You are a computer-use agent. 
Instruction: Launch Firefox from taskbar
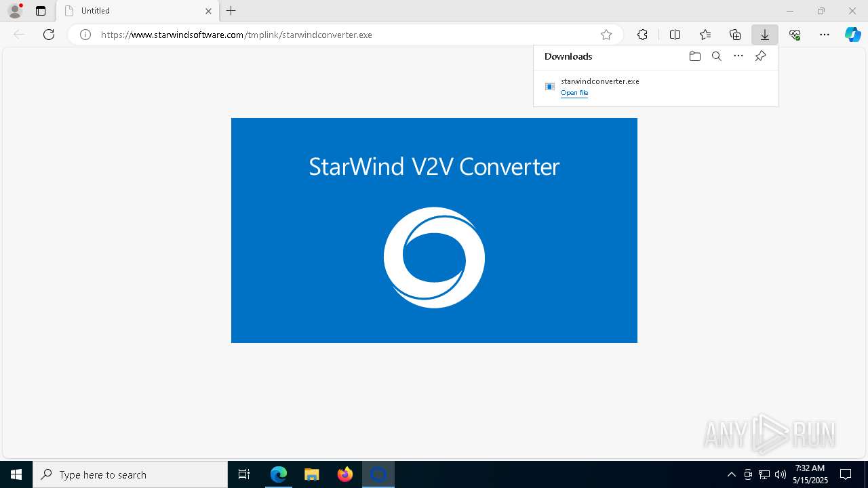[x=345, y=474]
